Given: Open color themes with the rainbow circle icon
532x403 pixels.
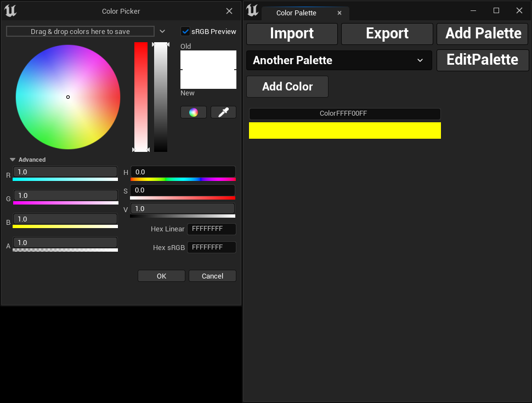Looking at the screenshot, I should tap(193, 112).
